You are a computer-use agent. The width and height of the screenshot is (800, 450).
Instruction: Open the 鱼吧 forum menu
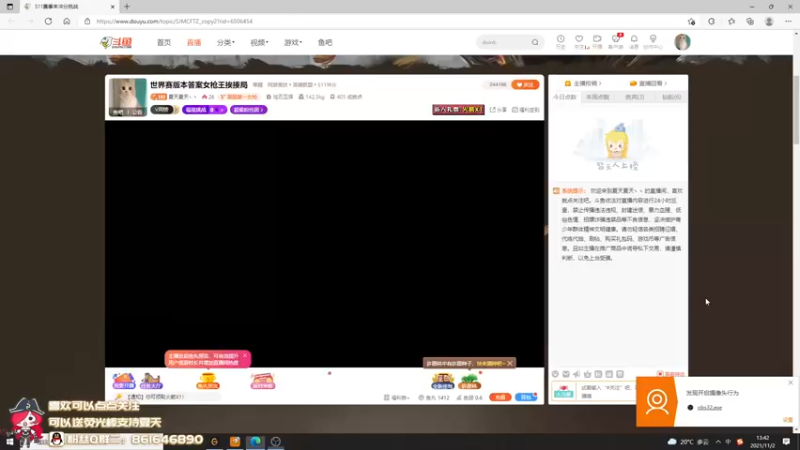coord(325,42)
